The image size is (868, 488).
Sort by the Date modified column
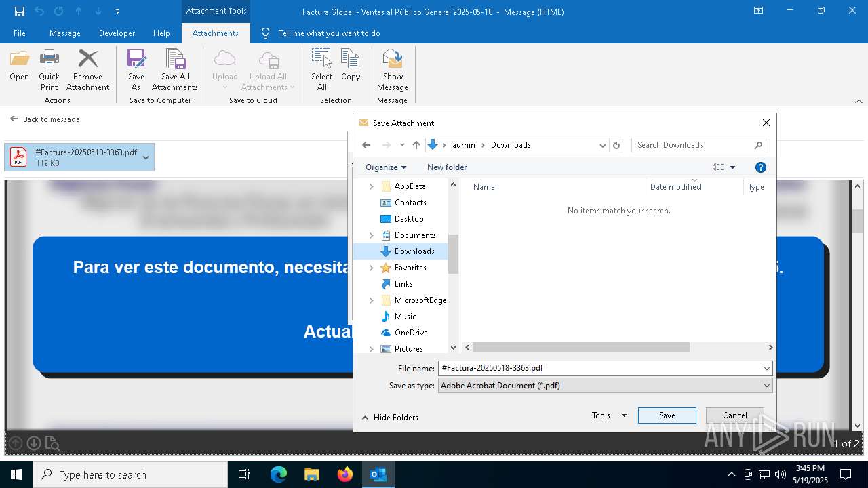click(695, 186)
